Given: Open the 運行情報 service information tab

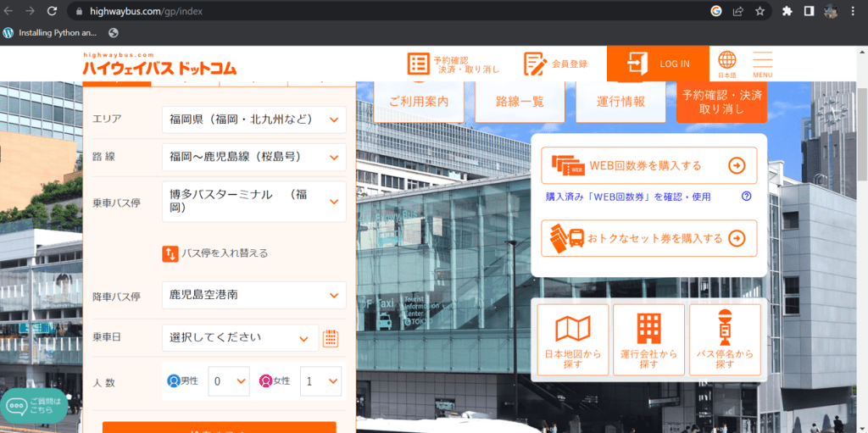Looking at the screenshot, I should coord(620,102).
